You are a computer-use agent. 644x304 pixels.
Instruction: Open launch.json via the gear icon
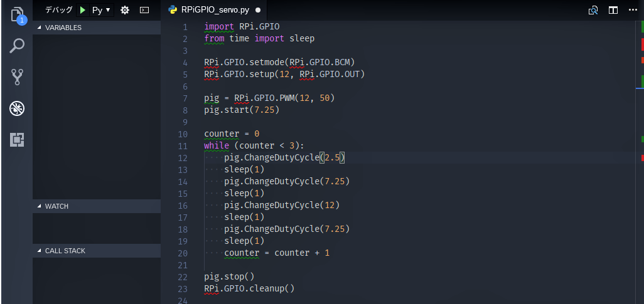(125, 10)
